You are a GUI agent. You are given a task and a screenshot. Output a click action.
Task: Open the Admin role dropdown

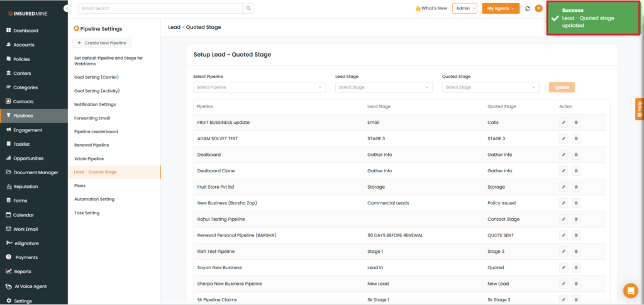point(464,9)
